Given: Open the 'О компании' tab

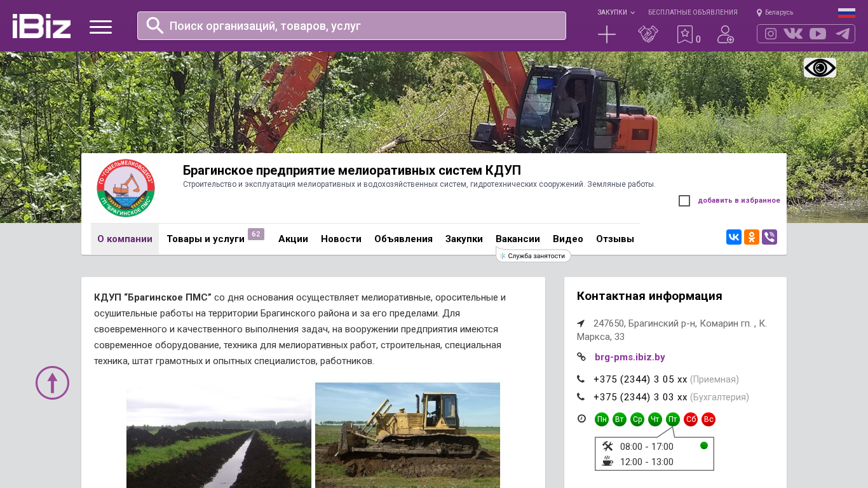Looking at the screenshot, I should 125,239.
